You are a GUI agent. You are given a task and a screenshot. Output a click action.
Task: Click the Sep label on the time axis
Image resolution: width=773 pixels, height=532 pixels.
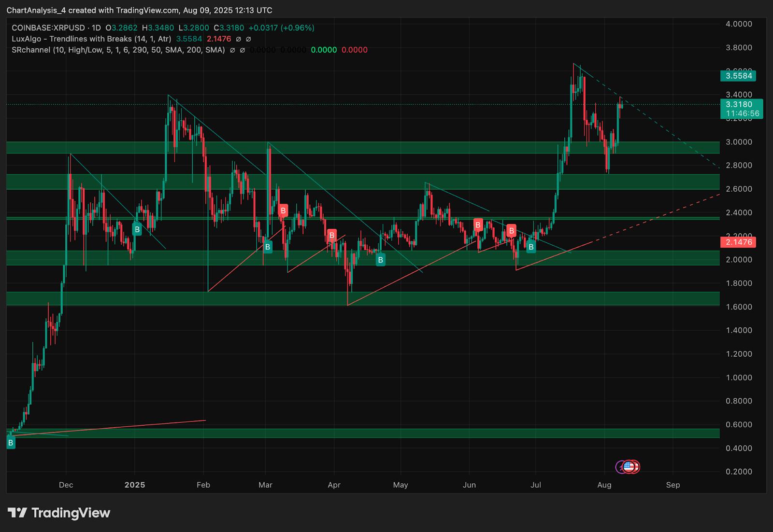coord(673,485)
